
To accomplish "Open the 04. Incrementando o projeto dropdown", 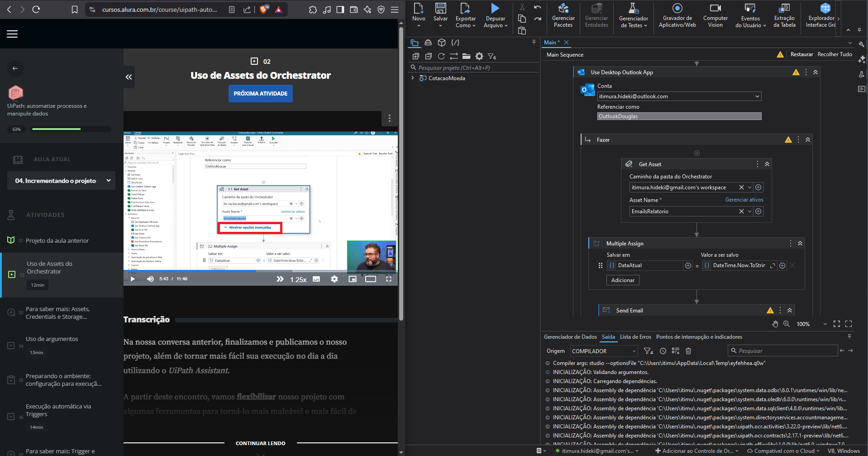I will tap(61, 181).
